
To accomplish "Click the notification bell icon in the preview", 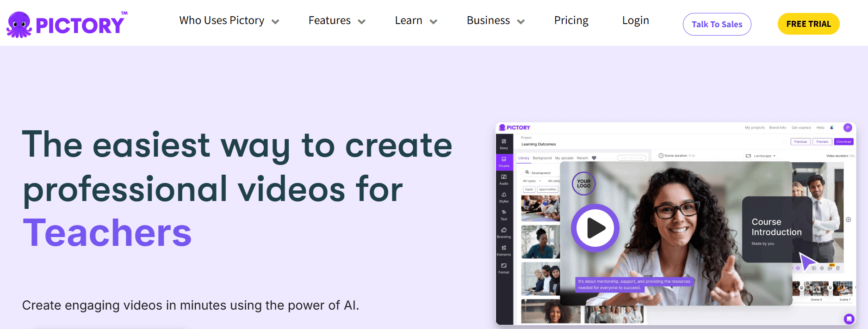I will pos(832,128).
